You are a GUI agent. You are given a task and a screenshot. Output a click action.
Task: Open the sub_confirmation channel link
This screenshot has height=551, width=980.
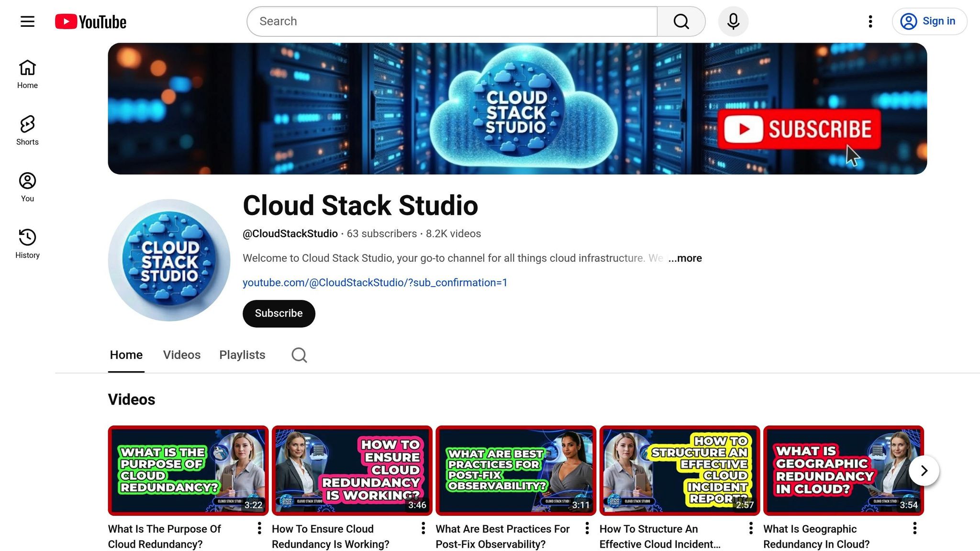[x=375, y=283]
